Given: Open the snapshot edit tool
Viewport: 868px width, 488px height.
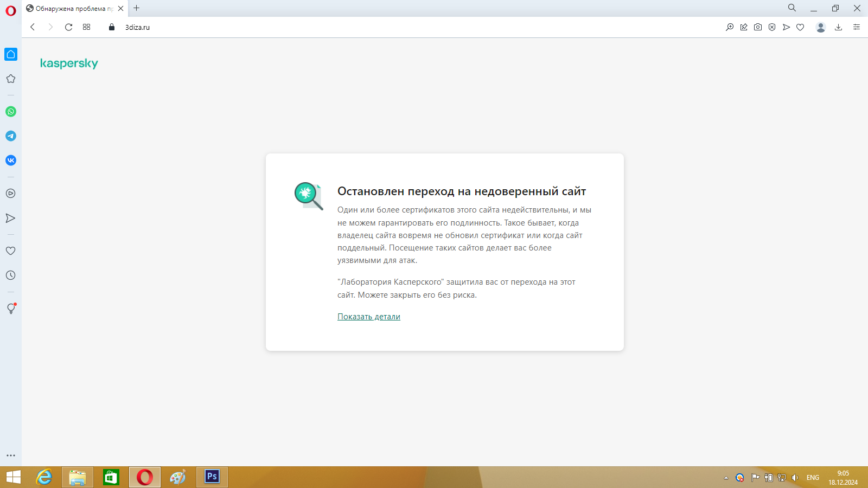Looking at the screenshot, I should click(x=744, y=27).
